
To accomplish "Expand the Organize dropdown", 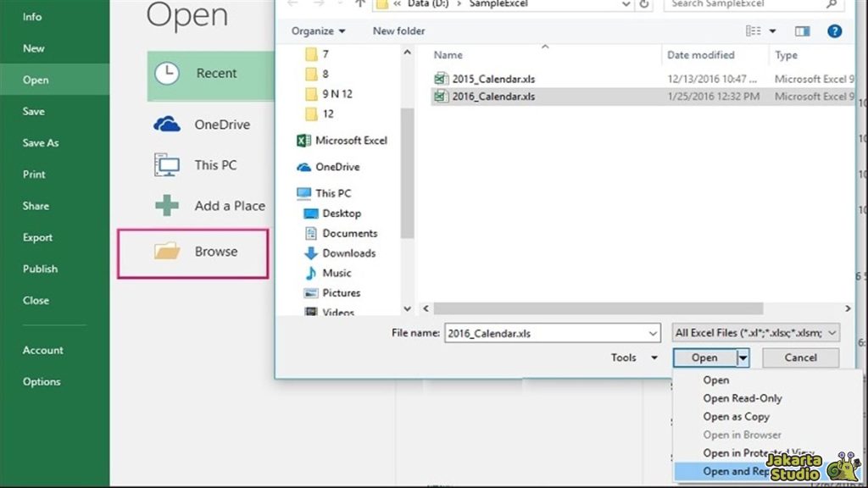I will 318,30.
